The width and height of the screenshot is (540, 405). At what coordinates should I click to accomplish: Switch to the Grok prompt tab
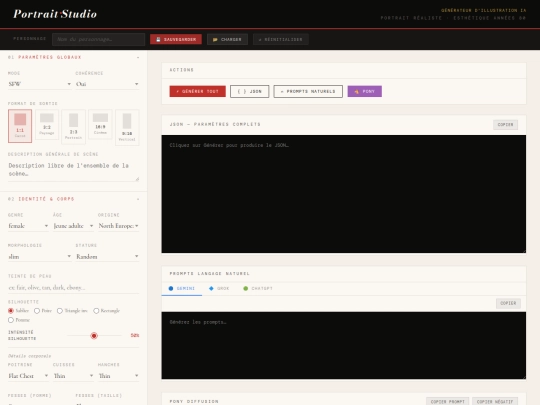point(219,289)
